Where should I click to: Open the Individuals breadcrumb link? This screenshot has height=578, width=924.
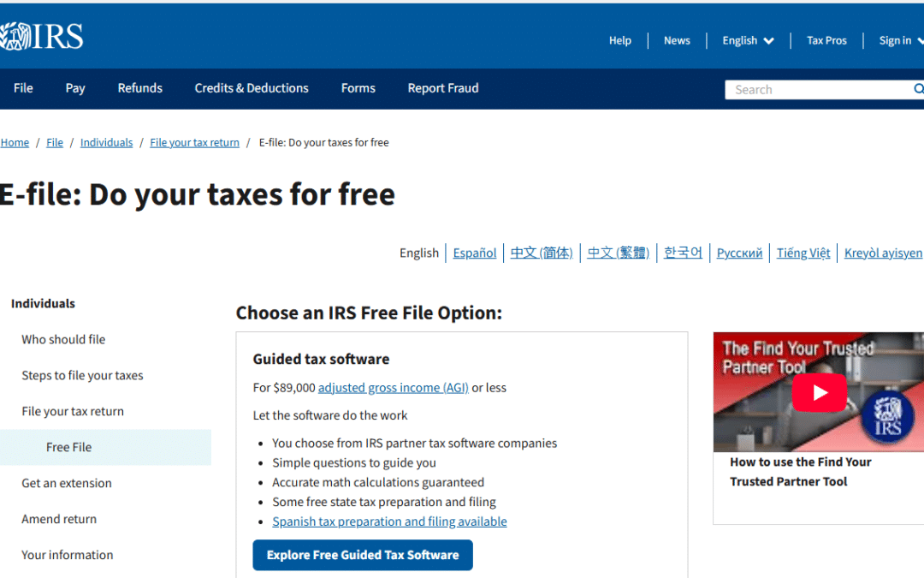106,143
